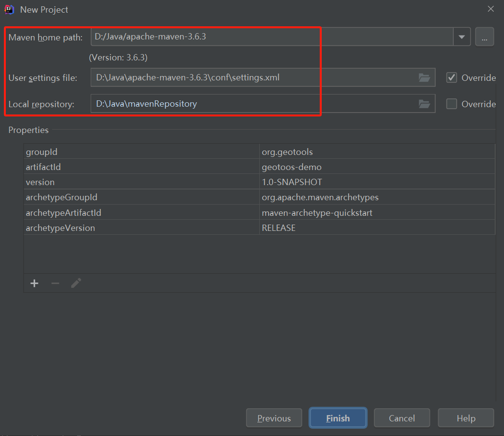Click the value geotoos-demo

pos(291,167)
